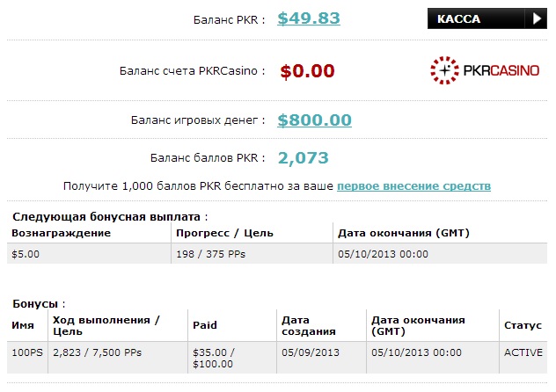Click the 'Прогресс / Цель' column header
The height and width of the screenshot is (392, 556).
pyautogui.click(x=224, y=233)
